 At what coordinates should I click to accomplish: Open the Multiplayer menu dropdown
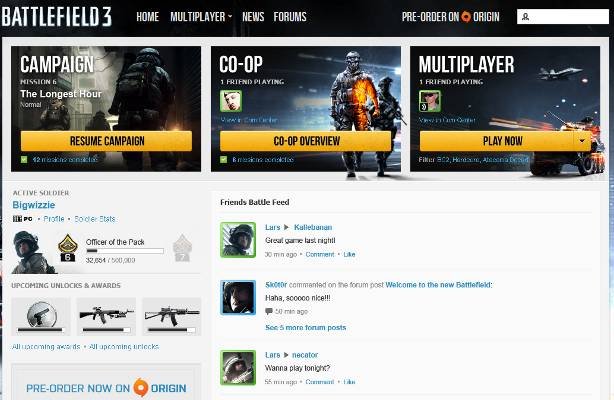pyautogui.click(x=201, y=17)
